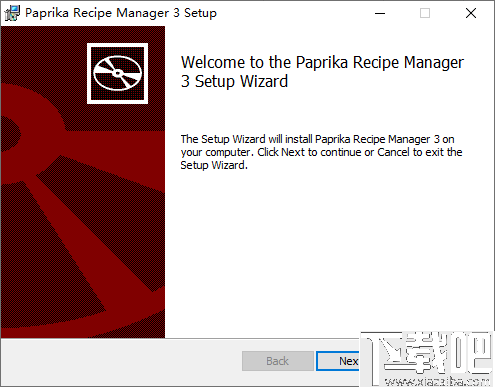Click the Next button to continue setup

pyautogui.click(x=338, y=361)
